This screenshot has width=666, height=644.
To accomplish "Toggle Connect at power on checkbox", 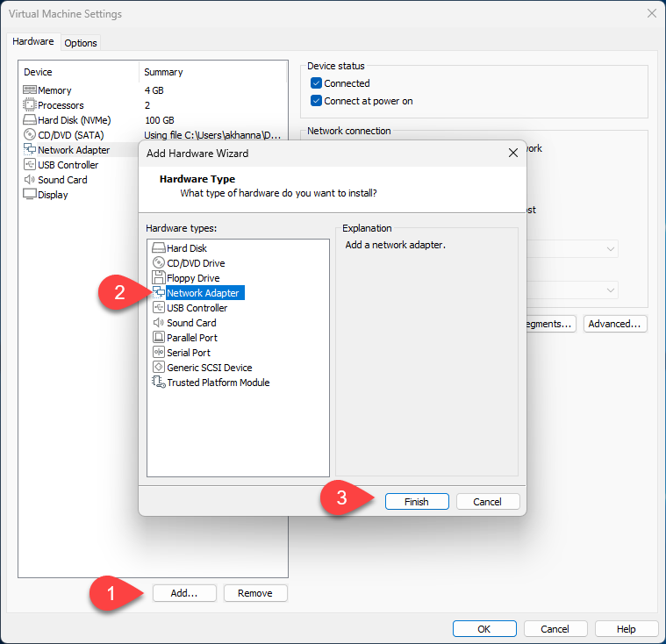I will (x=316, y=101).
